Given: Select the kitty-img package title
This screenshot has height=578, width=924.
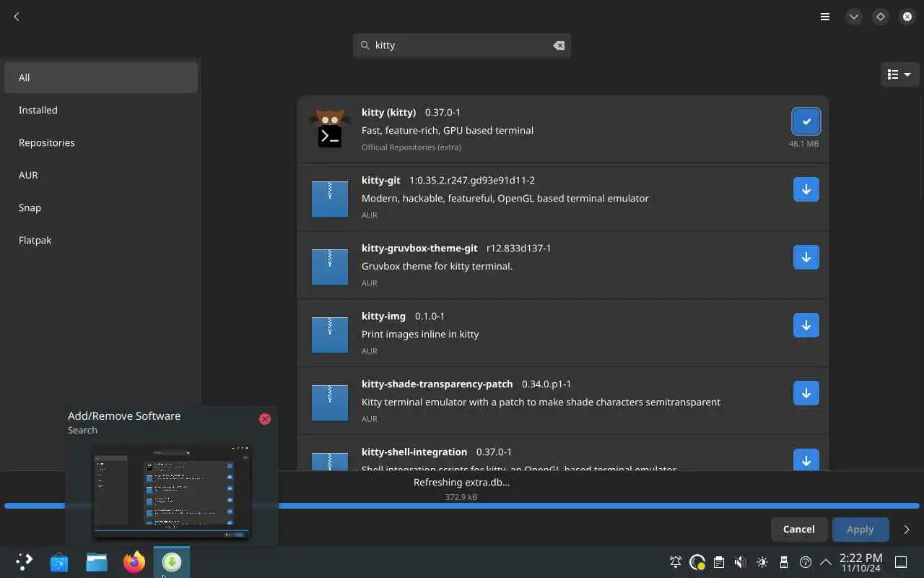Looking at the screenshot, I should point(383,316).
